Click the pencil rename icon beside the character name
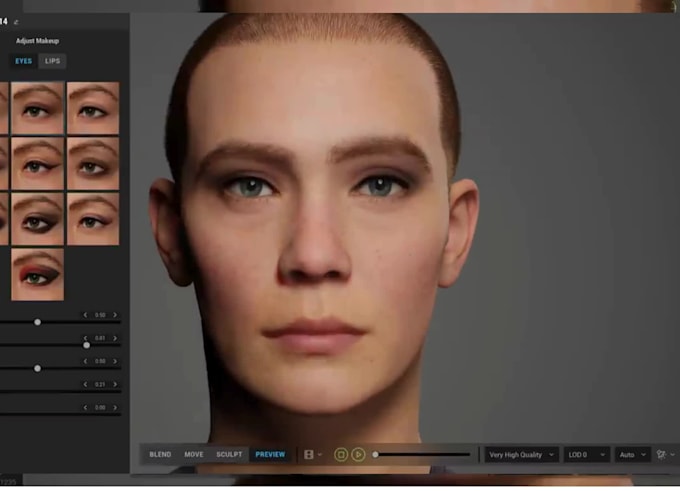This screenshot has width=680, height=491. click(16, 22)
